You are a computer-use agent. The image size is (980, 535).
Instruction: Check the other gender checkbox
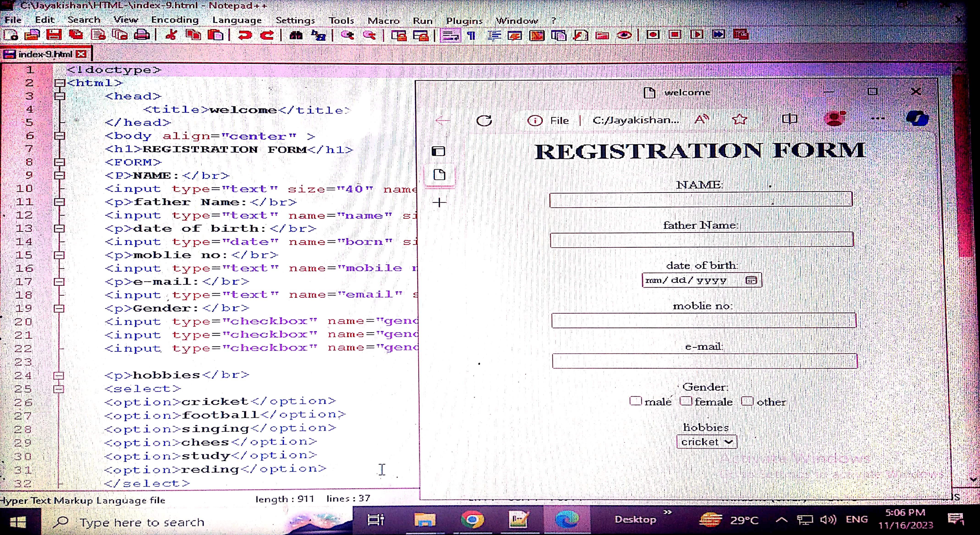(x=747, y=401)
